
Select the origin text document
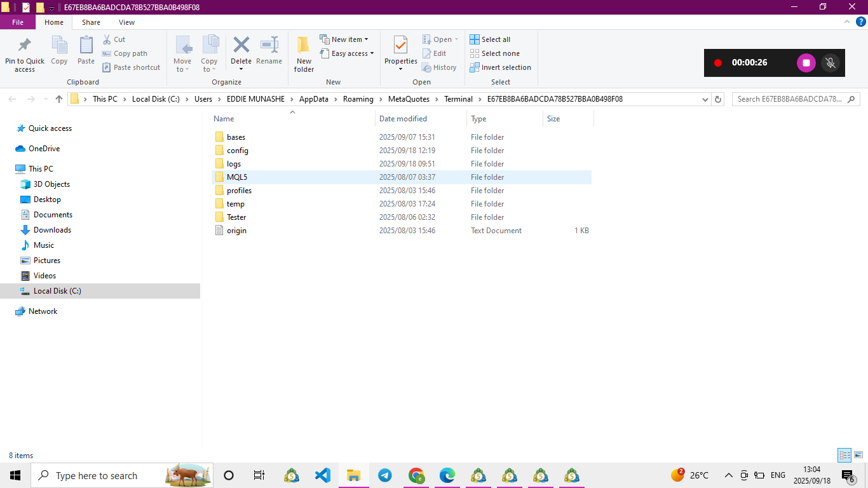pos(402,231)
